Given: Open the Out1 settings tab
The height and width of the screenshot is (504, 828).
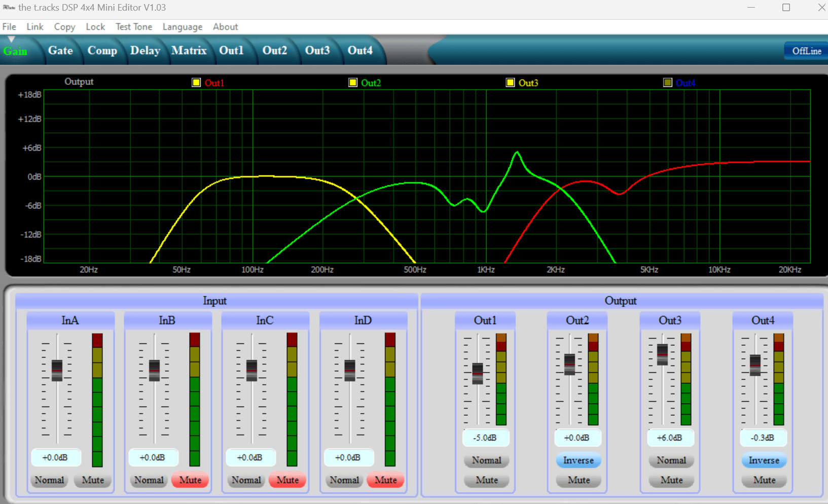Looking at the screenshot, I should pyautogui.click(x=231, y=50).
